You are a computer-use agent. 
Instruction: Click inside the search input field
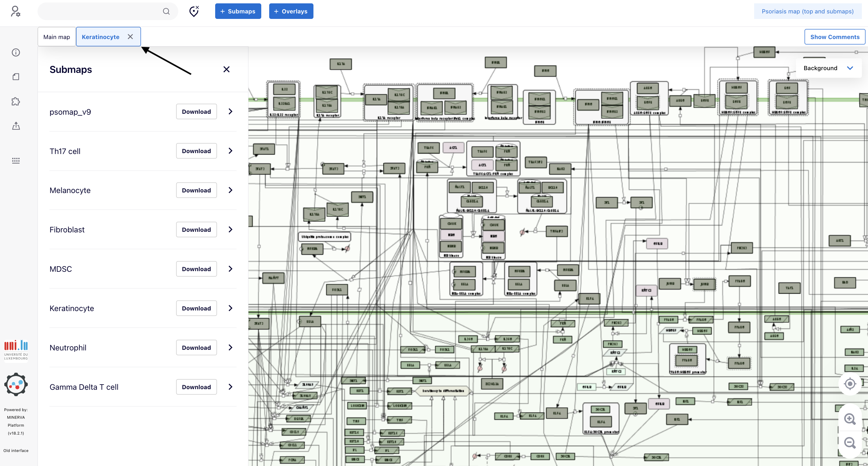pyautogui.click(x=101, y=11)
